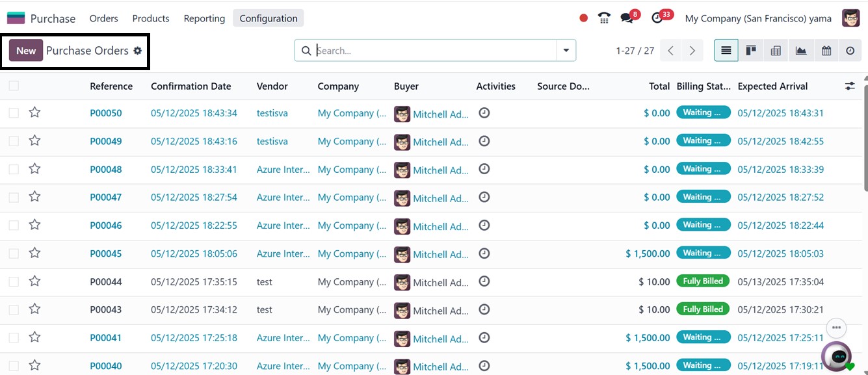868x375 pixels.
Task: Click the VoIP phone icon
Action: (x=604, y=18)
